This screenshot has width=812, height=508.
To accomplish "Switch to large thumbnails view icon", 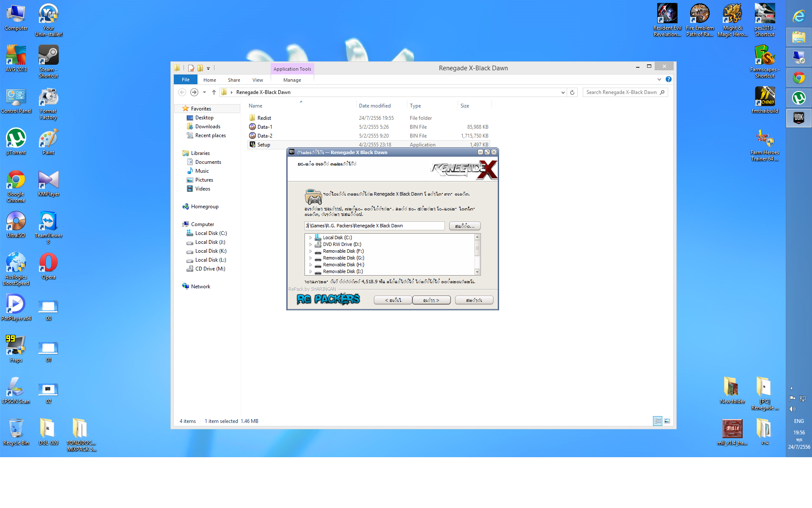I will tap(667, 421).
